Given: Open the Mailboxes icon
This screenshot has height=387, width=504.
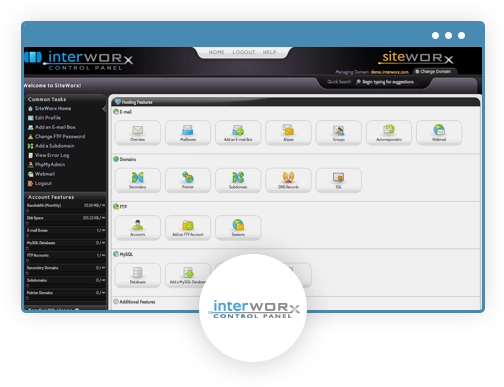Looking at the screenshot, I should pos(188,133).
